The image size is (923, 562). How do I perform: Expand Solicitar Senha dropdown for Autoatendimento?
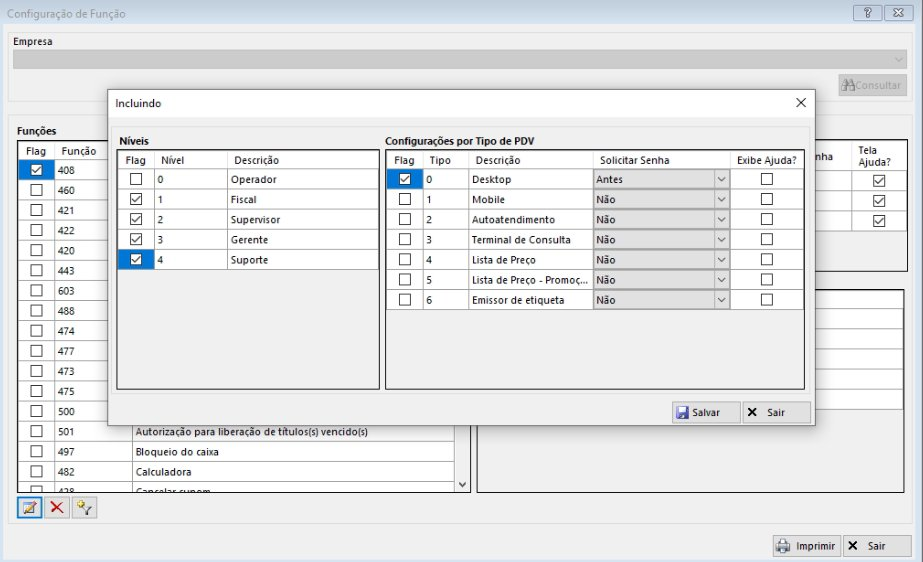pos(721,219)
